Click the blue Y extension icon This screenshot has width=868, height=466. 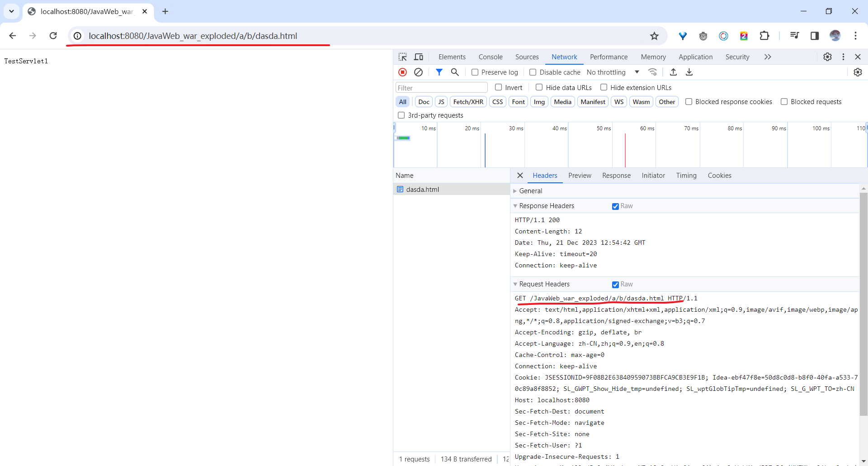pyautogui.click(x=683, y=36)
